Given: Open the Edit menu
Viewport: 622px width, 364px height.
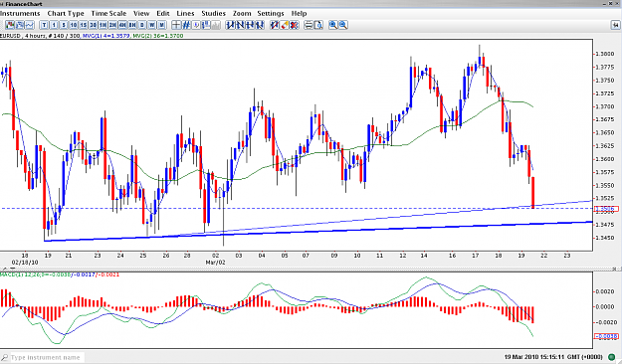Looking at the screenshot, I should point(162,13).
